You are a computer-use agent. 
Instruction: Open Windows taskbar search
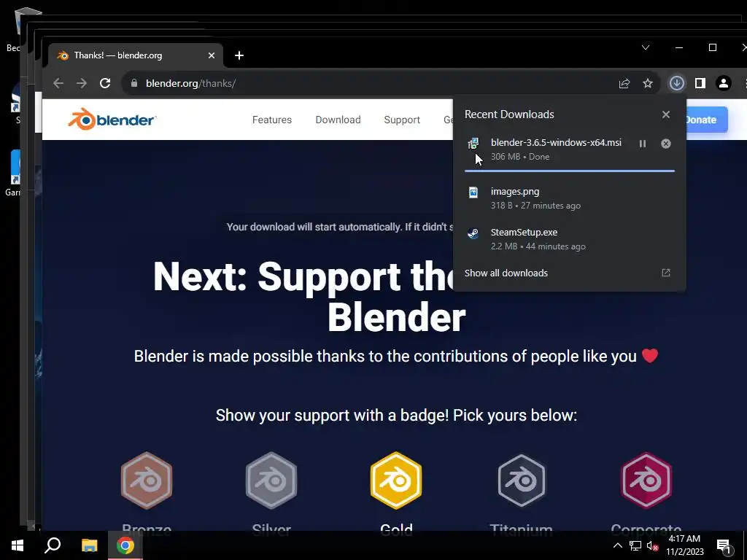53,545
